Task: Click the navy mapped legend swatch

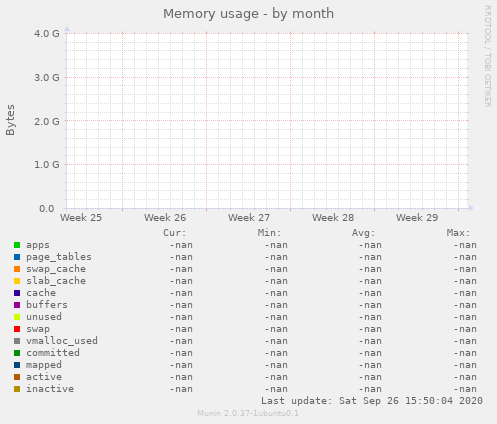Action: click(17, 365)
